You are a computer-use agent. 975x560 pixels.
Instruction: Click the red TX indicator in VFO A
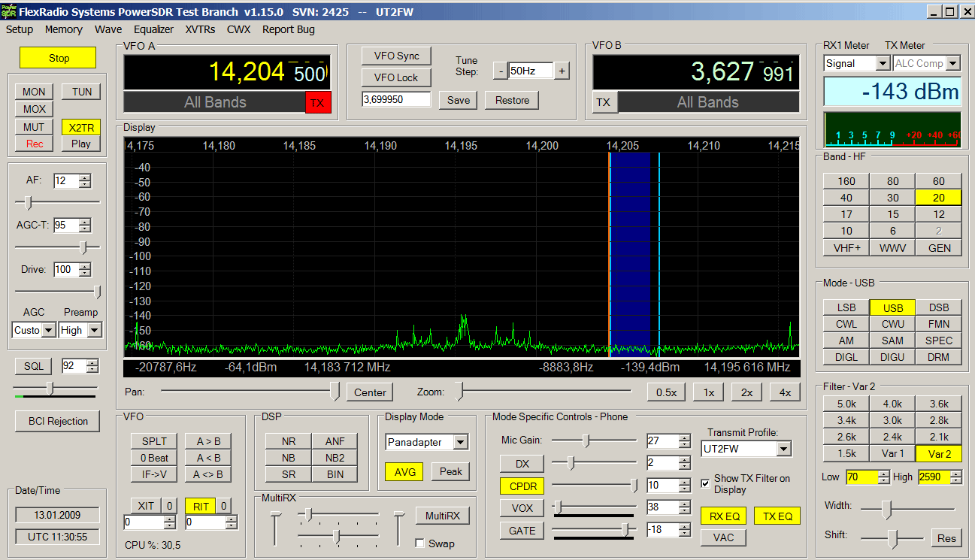pos(318,102)
